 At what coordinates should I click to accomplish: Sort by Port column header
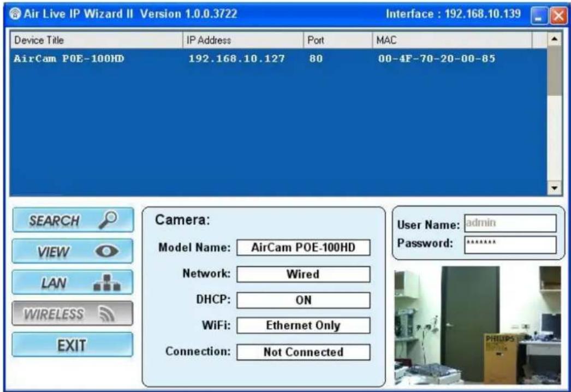pyautogui.click(x=338, y=40)
